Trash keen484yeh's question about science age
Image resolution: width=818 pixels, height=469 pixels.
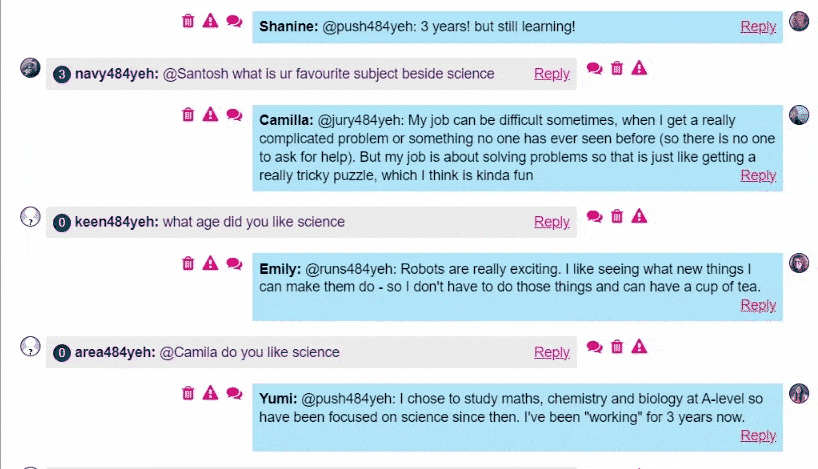tap(617, 217)
